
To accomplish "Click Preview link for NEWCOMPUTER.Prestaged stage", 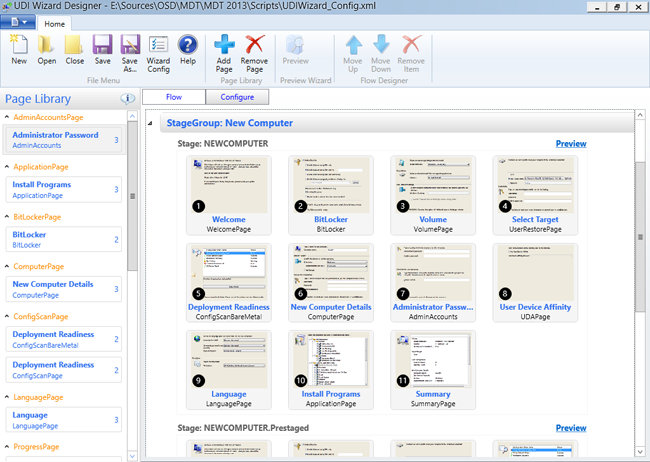I will point(570,428).
